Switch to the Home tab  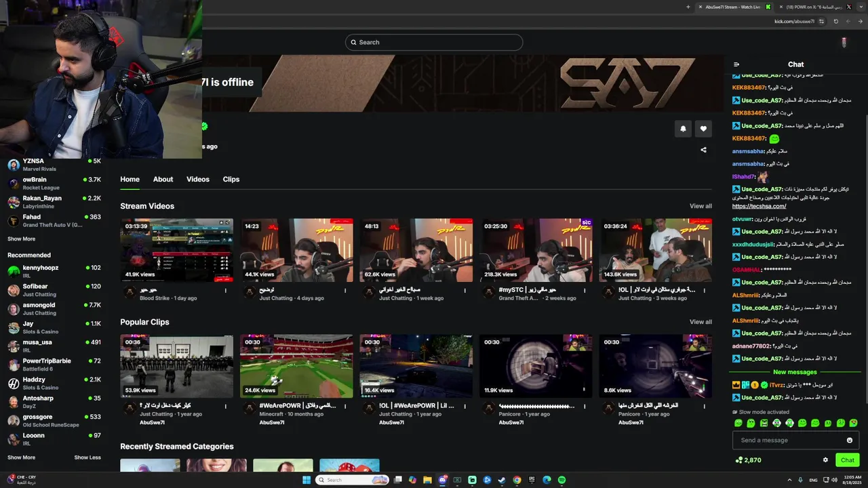[x=130, y=179]
